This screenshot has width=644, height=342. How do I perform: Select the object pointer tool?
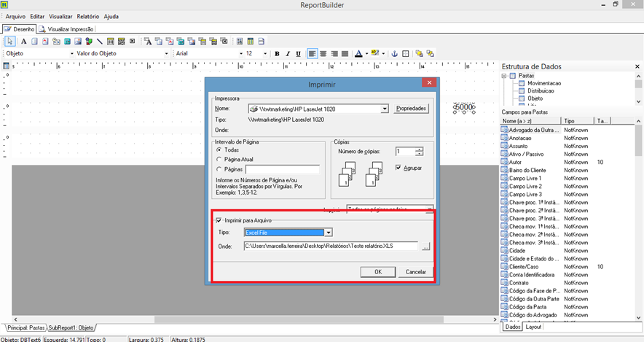point(10,41)
